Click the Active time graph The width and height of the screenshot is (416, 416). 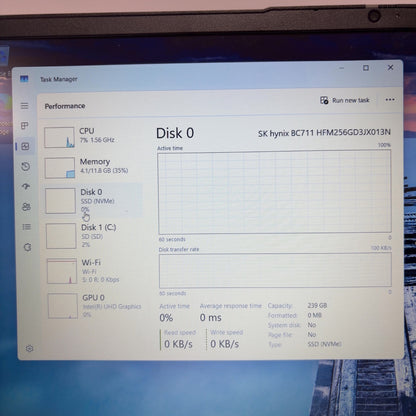pyautogui.click(x=275, y=192)
